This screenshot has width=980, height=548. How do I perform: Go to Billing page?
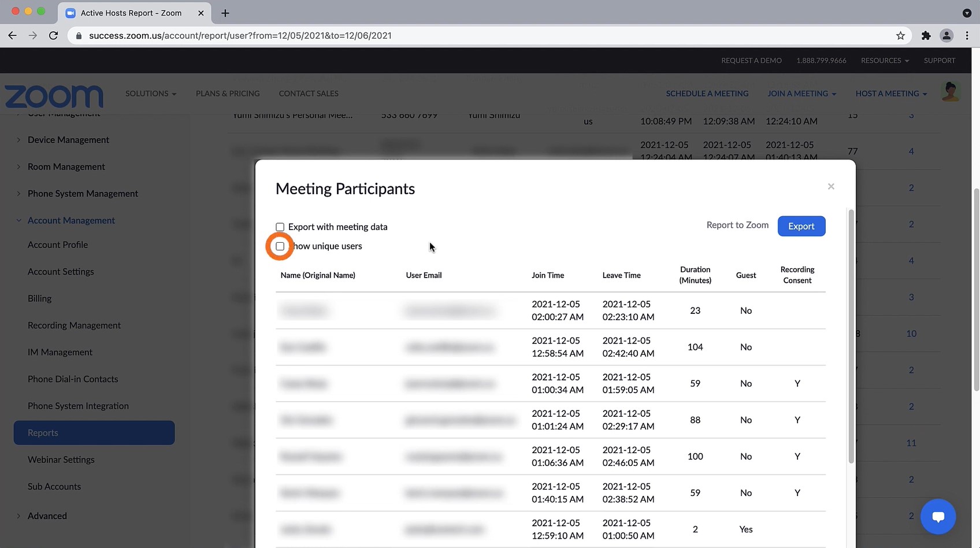click(x=39, y=298)
